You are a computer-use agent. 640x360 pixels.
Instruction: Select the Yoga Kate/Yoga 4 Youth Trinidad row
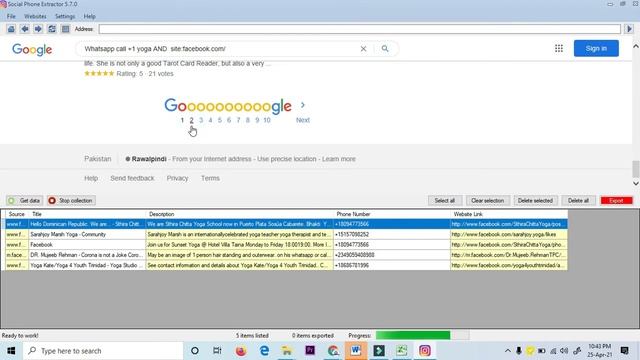point(286,265)
